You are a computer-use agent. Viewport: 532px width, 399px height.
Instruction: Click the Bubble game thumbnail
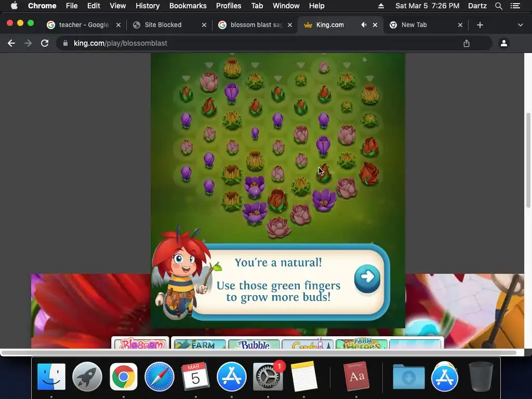pos(254,344)
